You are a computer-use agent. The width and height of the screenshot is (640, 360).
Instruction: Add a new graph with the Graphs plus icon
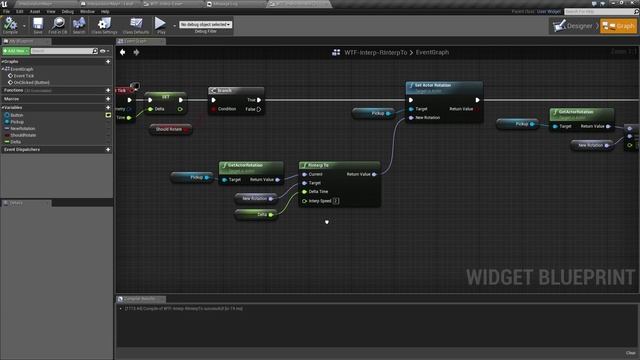(x=108, y=62)
